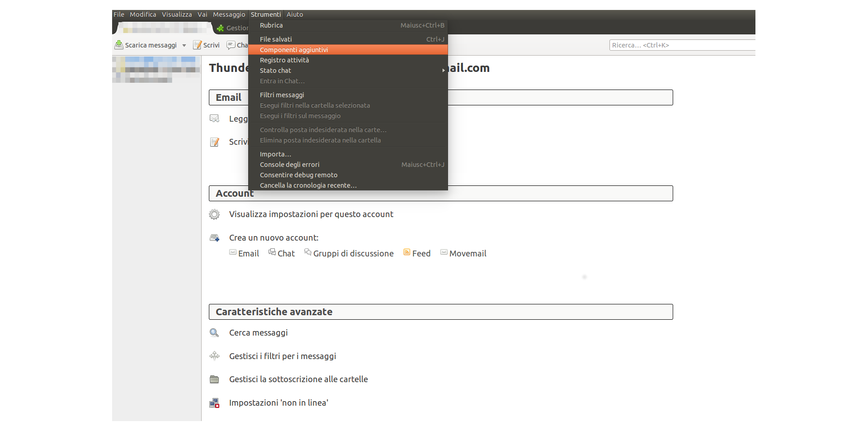Click the Chat new account link
The image size is (868, 431).
pos(286,254)
